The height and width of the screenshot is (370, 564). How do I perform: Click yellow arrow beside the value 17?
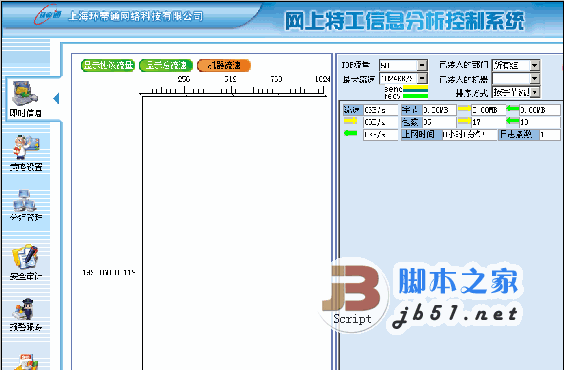464,121
